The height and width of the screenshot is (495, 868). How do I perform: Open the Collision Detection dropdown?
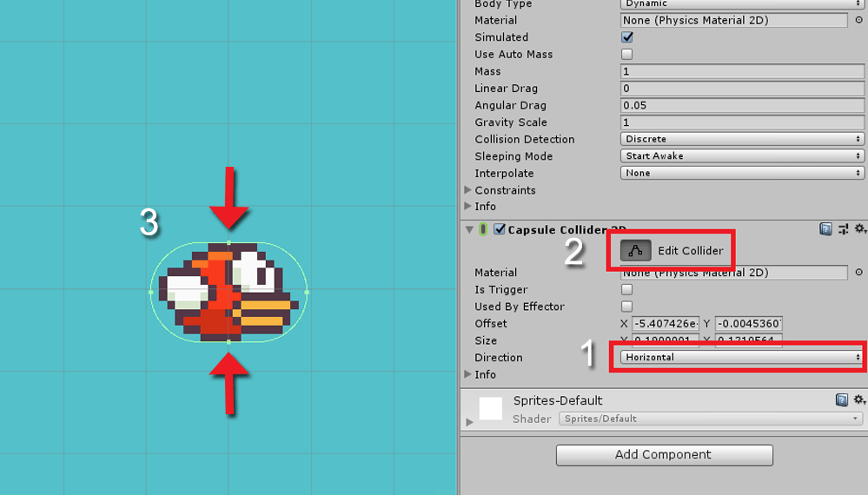click(742, 139)
